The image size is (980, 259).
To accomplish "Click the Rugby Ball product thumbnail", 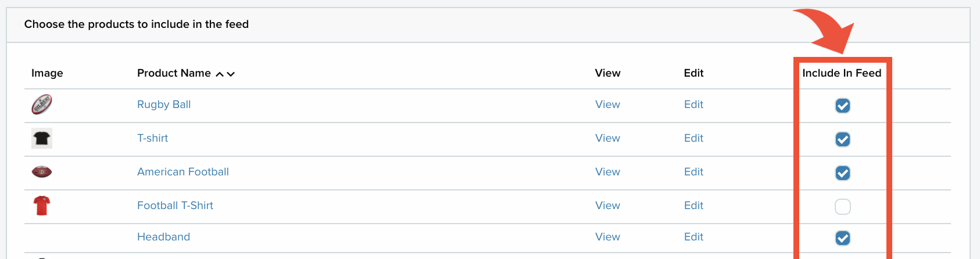I will [x=42, y=105].
